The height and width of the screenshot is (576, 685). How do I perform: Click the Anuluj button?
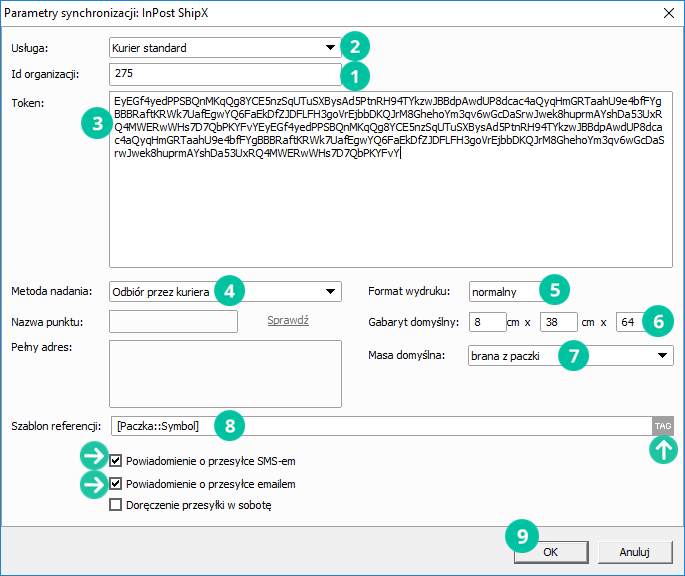tap(635, 552)
